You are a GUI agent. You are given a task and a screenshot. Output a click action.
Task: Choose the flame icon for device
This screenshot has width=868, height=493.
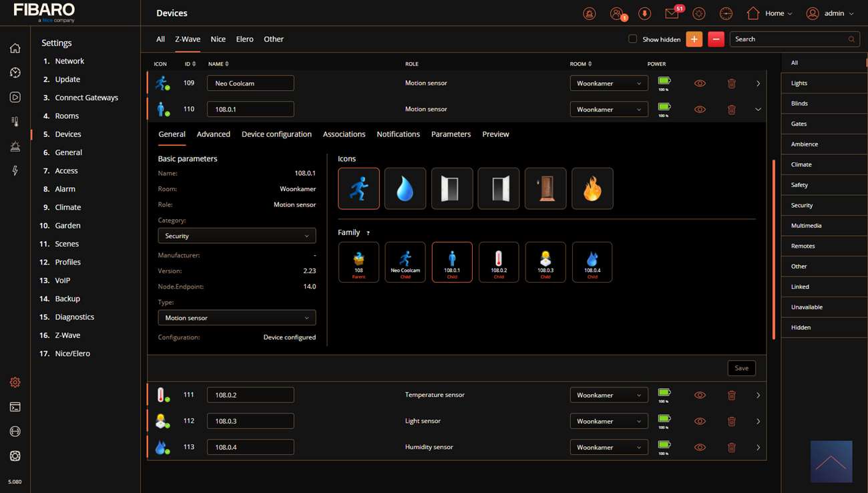(x=592, y=189)
